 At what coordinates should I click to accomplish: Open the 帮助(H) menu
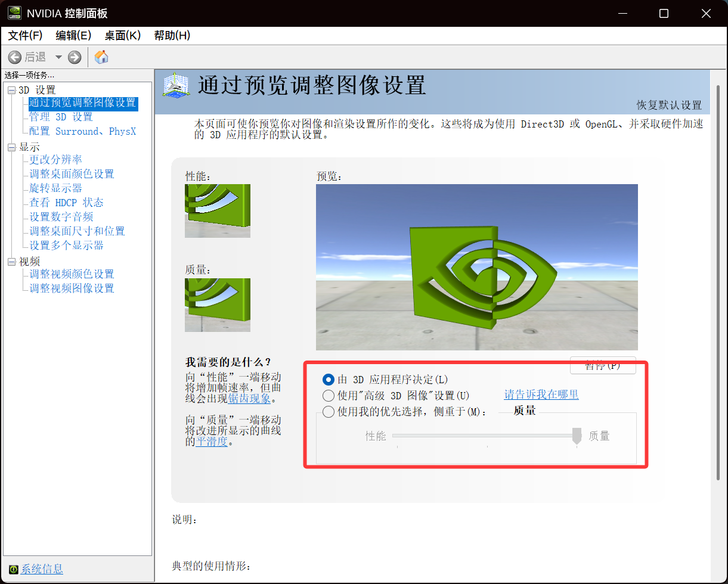click(172, 35)
